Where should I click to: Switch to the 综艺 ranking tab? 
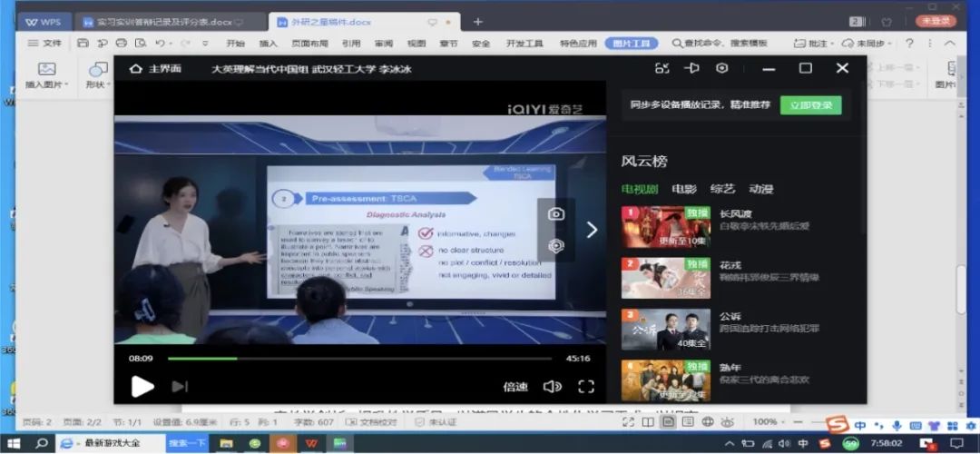point(722,189)
